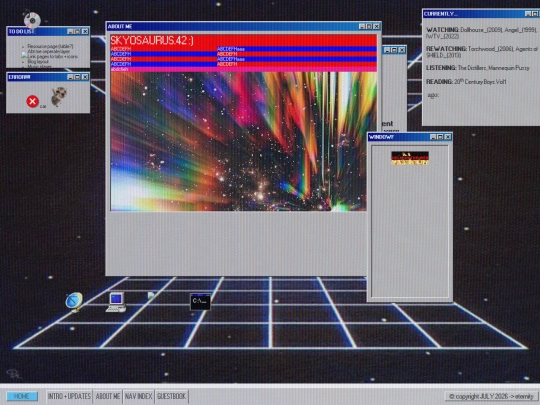Click the colorful galaxy image in About Me
The width and height of the screenshot is (540, 405).
(238, 141)
